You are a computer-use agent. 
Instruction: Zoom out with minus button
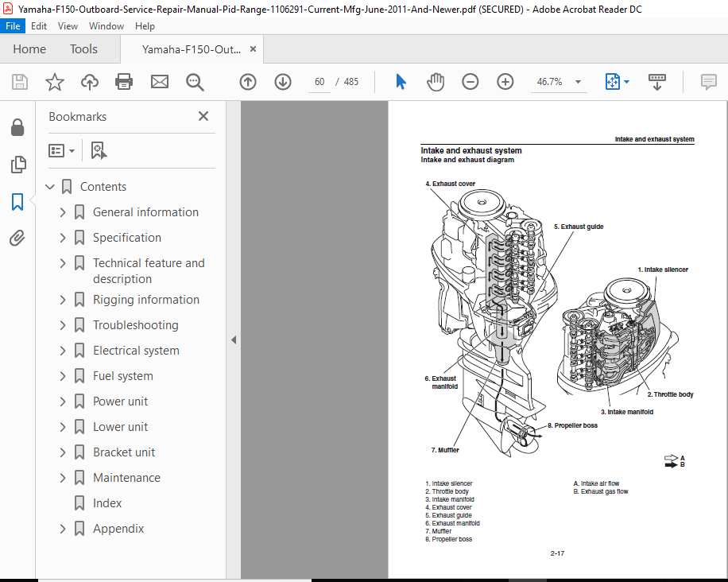pos(470,82)
